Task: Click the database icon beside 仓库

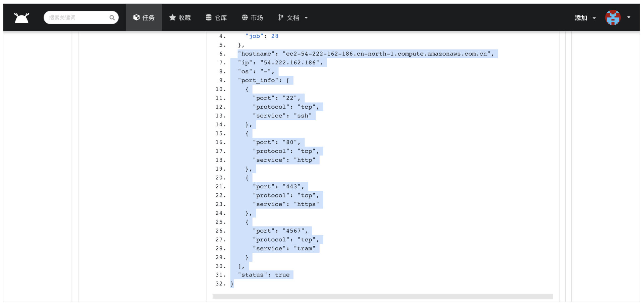Action: click(x=209, y=17)
